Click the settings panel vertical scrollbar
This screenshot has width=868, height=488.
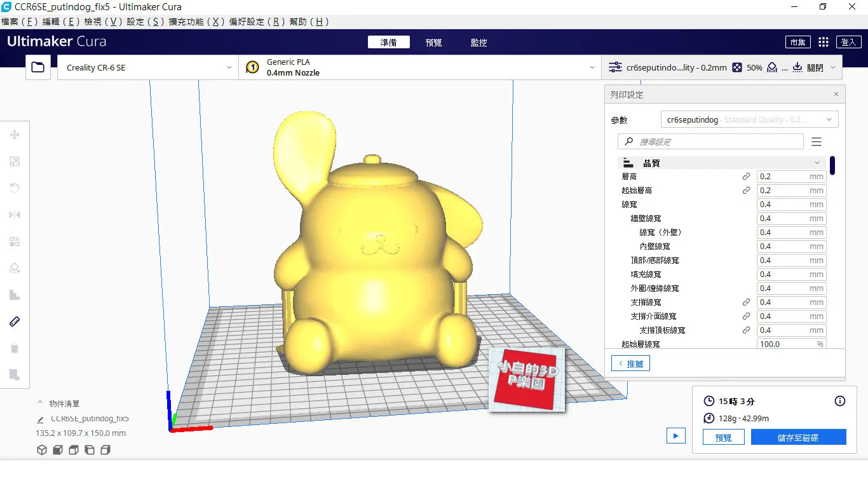(x=832, y=166)
